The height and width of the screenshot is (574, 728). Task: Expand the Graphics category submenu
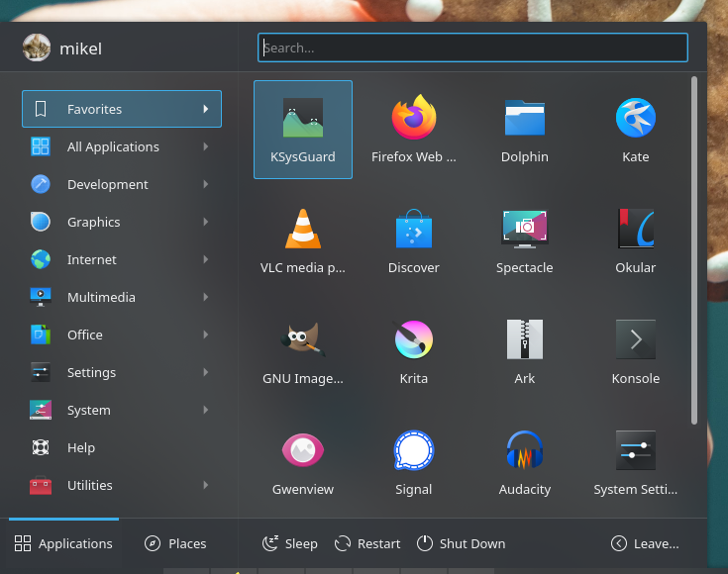121,222
